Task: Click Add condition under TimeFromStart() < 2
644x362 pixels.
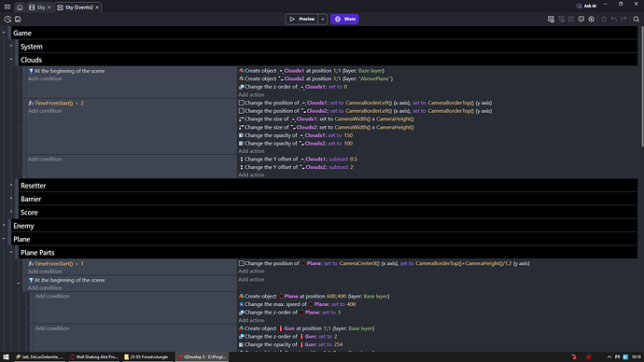Action: 45,111
